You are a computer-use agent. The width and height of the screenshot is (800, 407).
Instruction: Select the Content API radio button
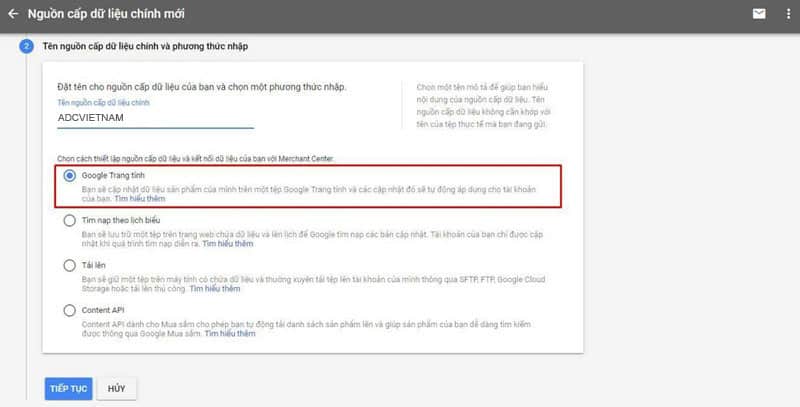pos(69,310)
